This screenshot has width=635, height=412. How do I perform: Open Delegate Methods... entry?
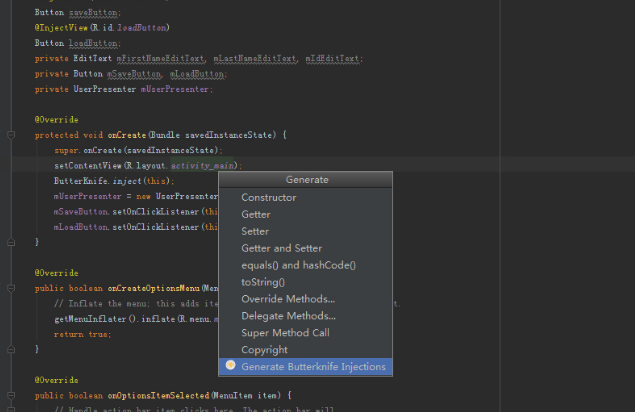pos(305,316)
